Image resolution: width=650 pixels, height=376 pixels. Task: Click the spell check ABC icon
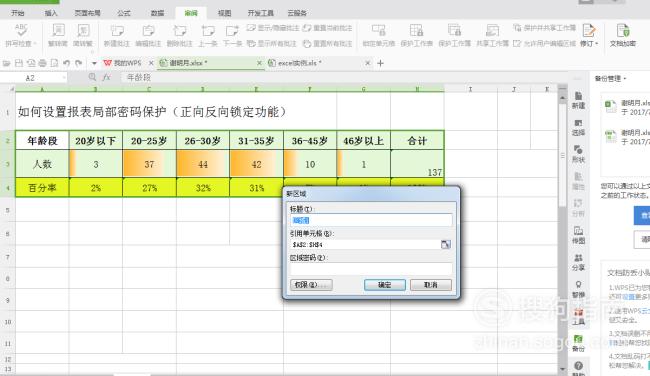click(x=21, y=30)
